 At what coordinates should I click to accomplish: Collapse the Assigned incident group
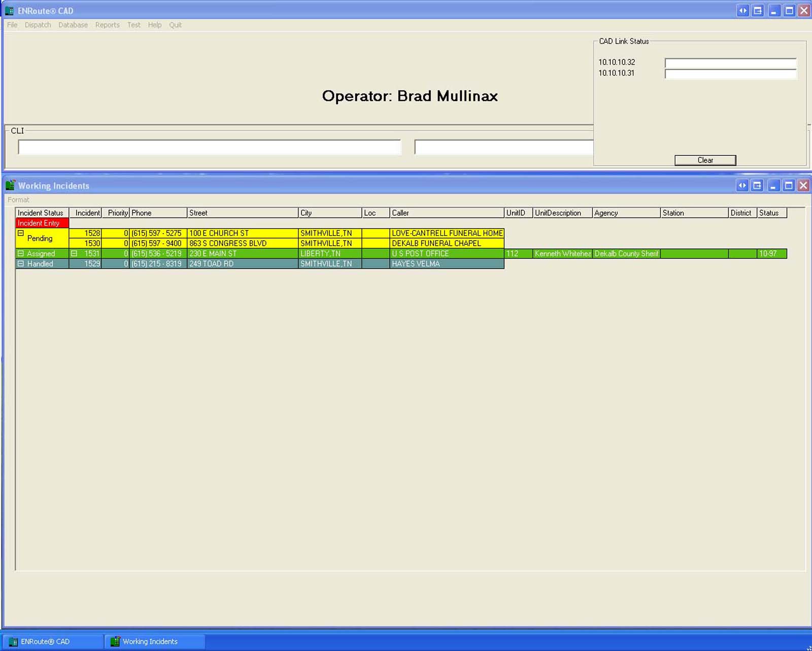tap(21, 253)
